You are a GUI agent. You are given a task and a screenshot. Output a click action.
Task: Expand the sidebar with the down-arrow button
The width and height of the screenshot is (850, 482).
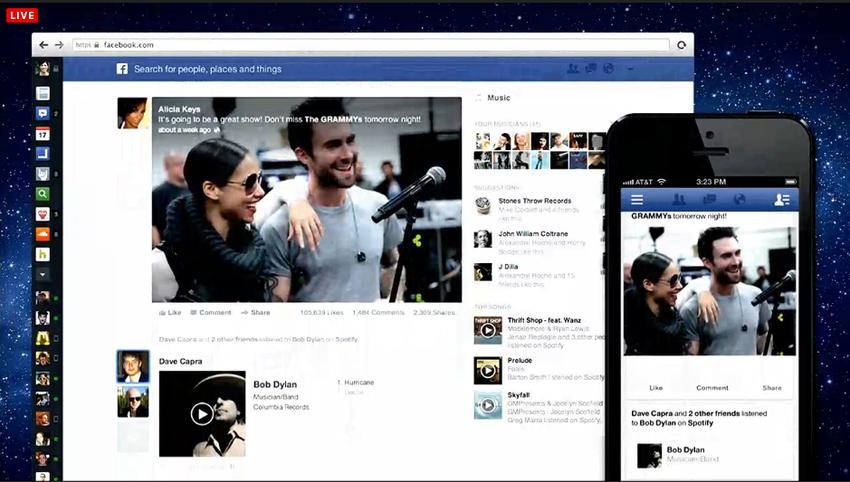coord(43,274)
